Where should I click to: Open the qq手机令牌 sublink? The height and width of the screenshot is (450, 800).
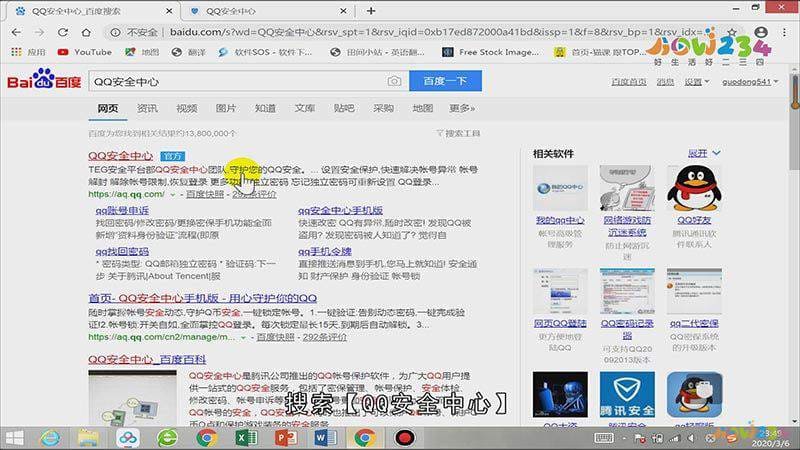324,251
